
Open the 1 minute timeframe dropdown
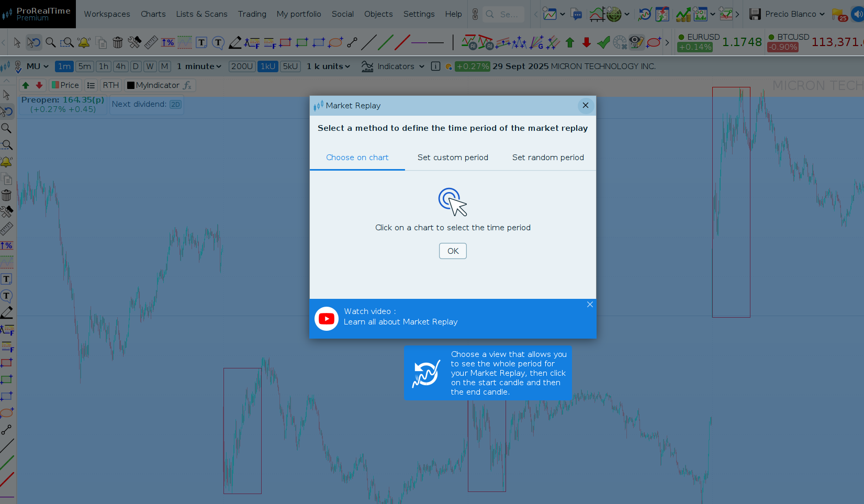[x=199, y=66]
